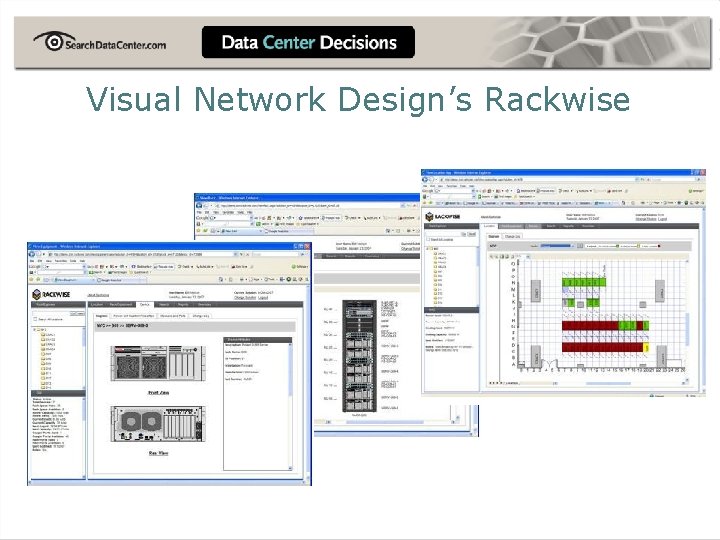The image size is (720, 540).
Task: Click the rack elevation image in the middle window
Action: pyautogui.click(x=359, y=356)
